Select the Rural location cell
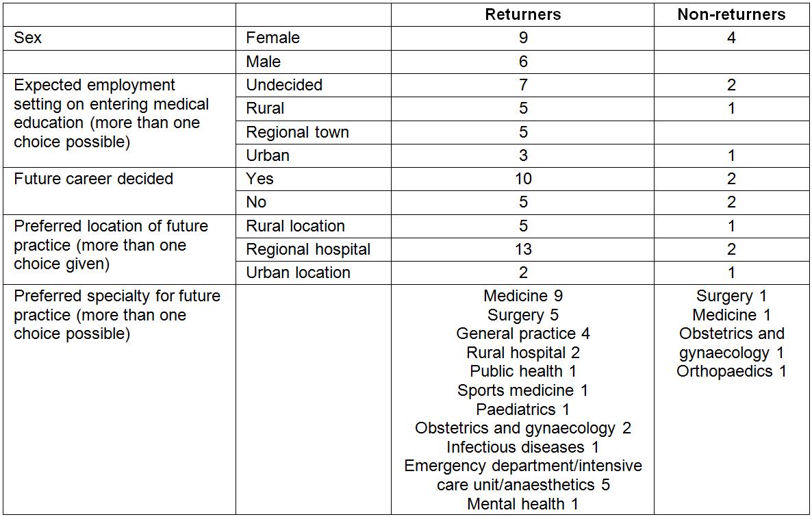The image size is (812, 517). (x=295, y=226)
